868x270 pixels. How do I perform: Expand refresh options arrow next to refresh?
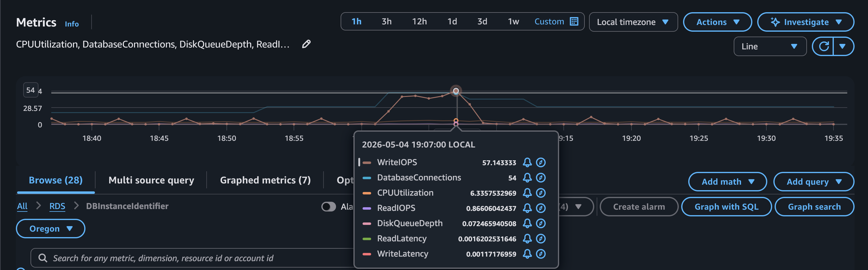pyautogui.click(x=843, y=46)
